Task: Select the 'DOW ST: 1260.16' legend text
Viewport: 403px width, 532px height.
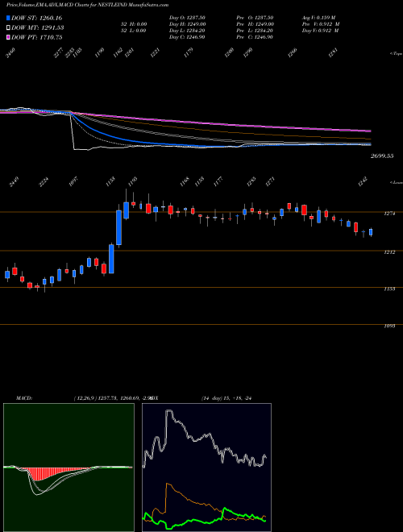Action: click(36, 18)
